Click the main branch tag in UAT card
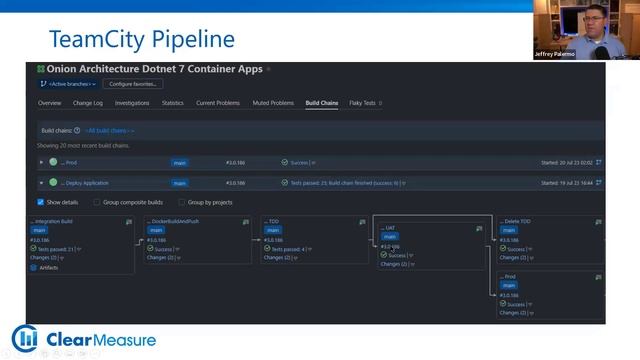Image resolution: width=640 pixels, height=360 pixels. click(389, 237)
